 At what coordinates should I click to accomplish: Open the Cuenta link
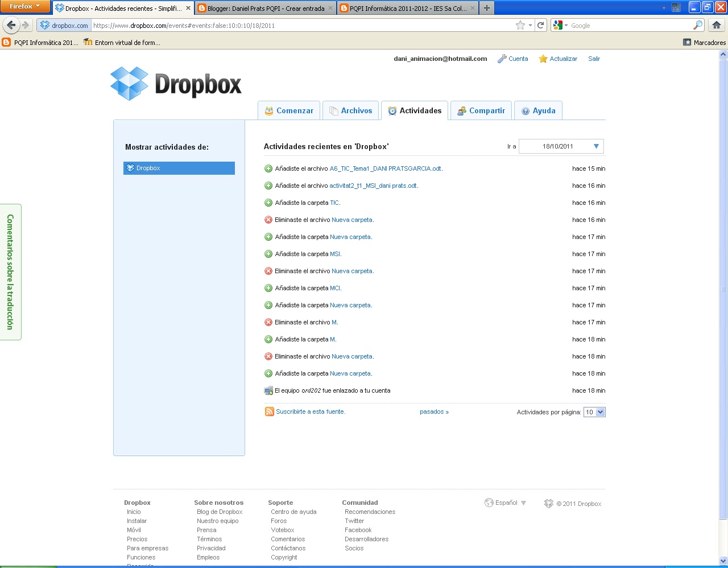pos(518,59)
